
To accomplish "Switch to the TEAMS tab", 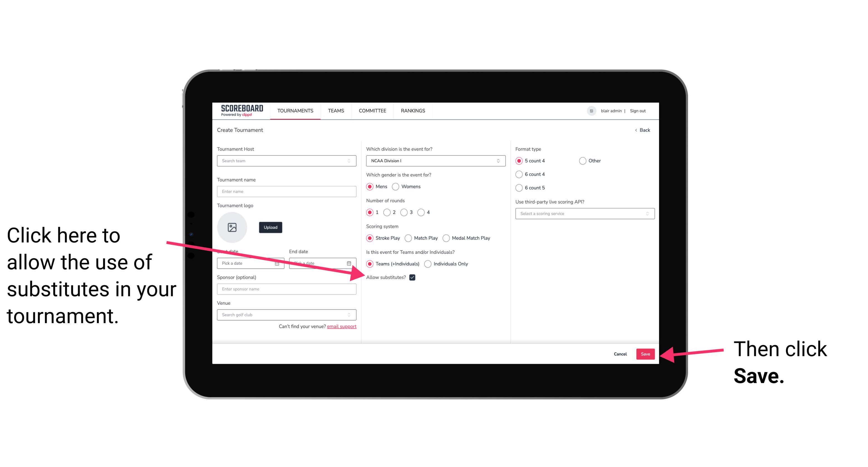I will (336, 111).
